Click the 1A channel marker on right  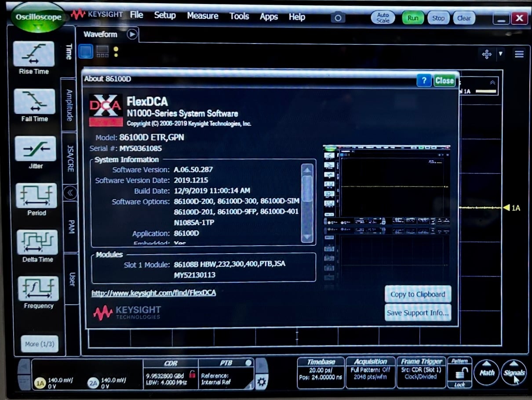click(512, 207)
